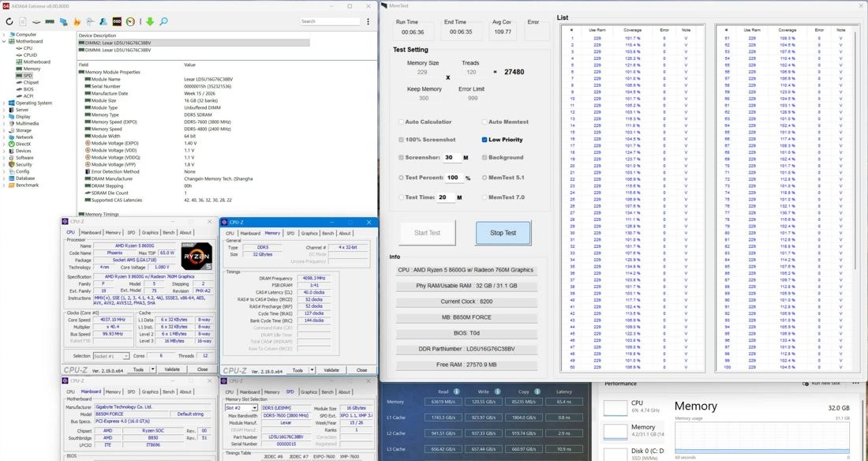
Task: Select the Test Time radio button
Action: point(402,197)
